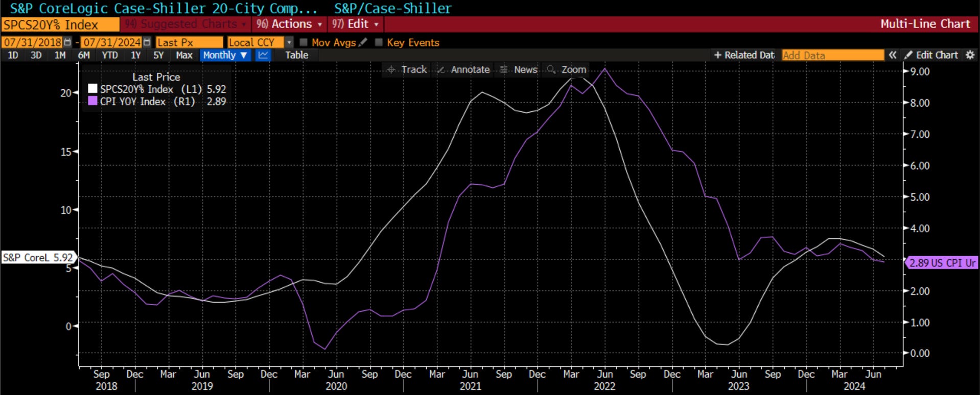Screen dimensions: 980x395
Task: Select the Annotate tool
Action: [x=464, y=69]
